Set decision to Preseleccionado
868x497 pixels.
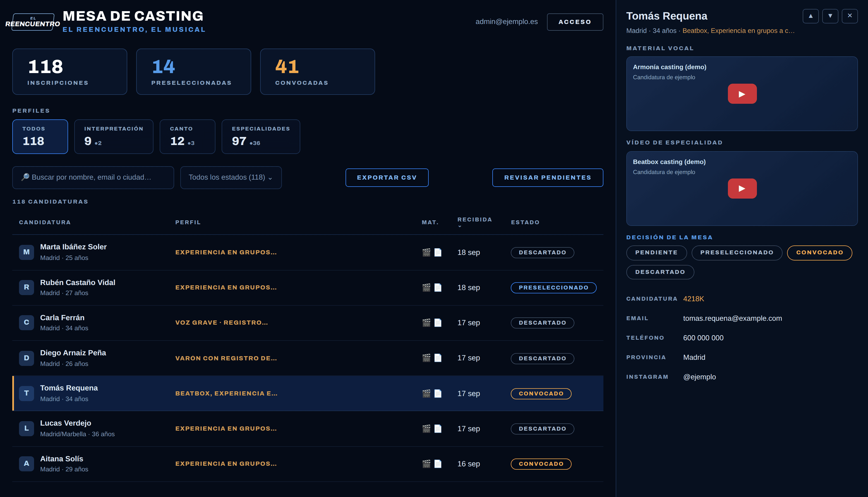[x=737, y=253]
